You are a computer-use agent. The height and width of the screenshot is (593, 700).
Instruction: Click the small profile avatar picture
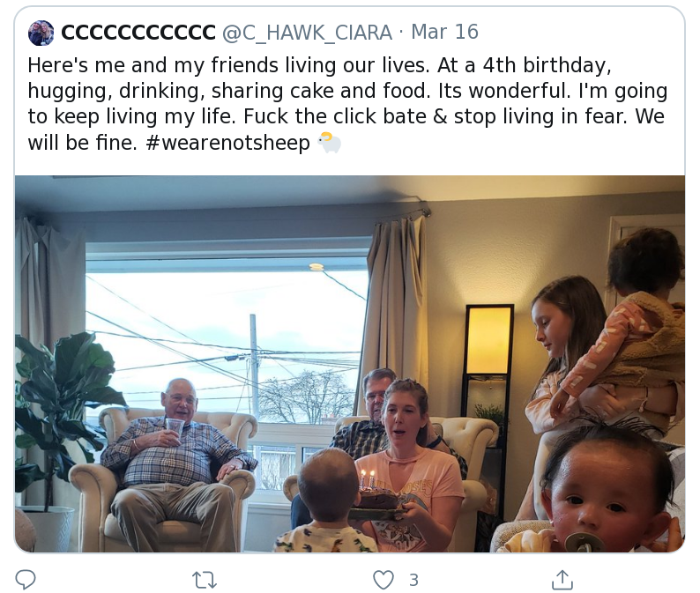coord(41,33)
